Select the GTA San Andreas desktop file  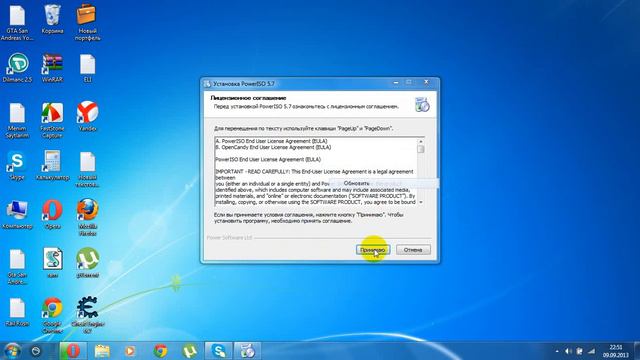click(x=17, y=22)
